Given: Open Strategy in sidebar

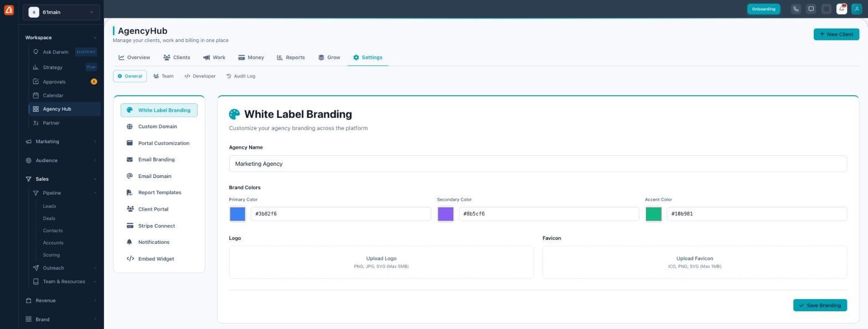Looking at the screenshot, I should click(64, 67).
